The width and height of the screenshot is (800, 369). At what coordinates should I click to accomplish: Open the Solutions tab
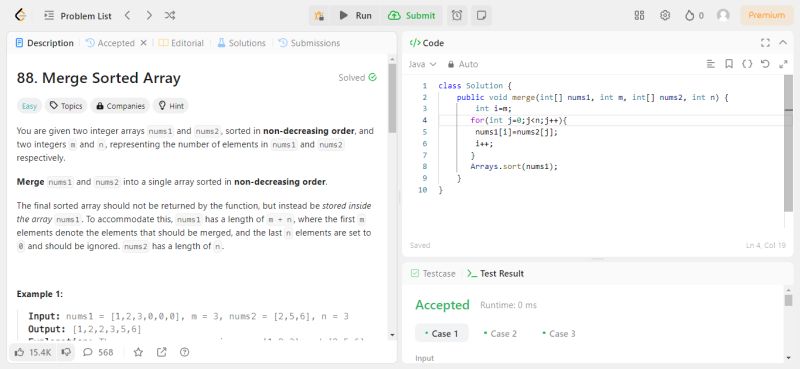coord(241,43)
